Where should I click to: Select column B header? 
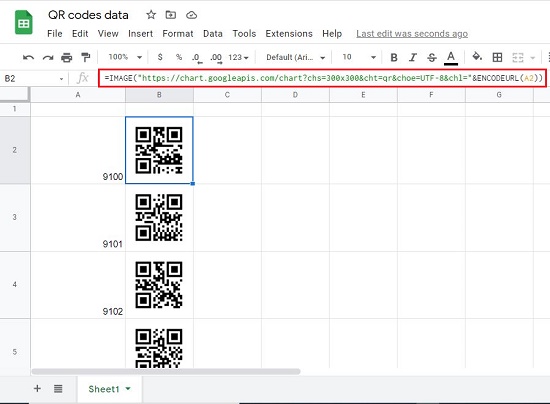pos(159,95)
